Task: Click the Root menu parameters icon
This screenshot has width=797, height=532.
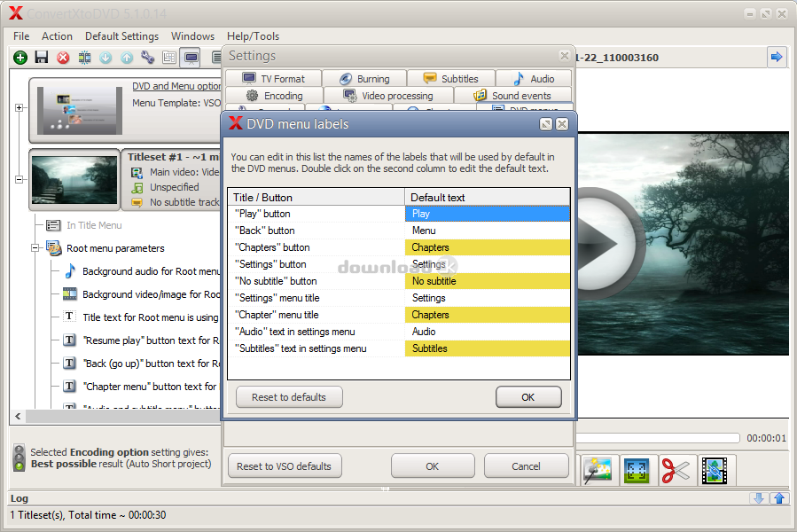Action: click(x=54, y=248)
